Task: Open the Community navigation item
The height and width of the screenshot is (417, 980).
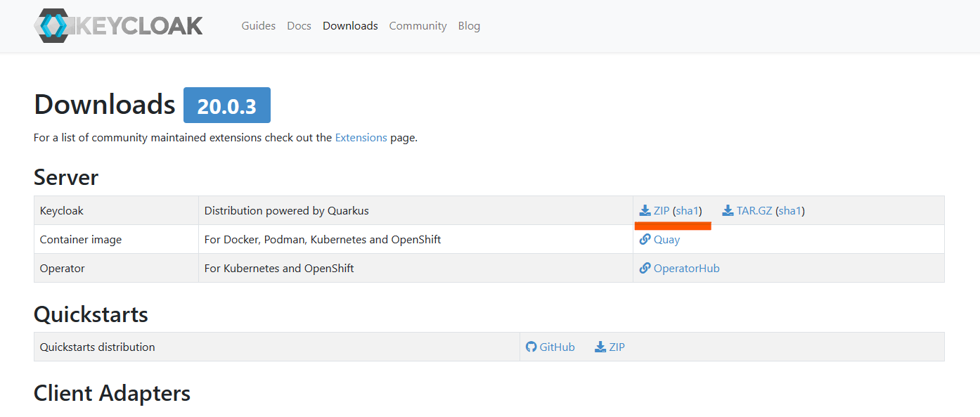Action: click(418, 26)
